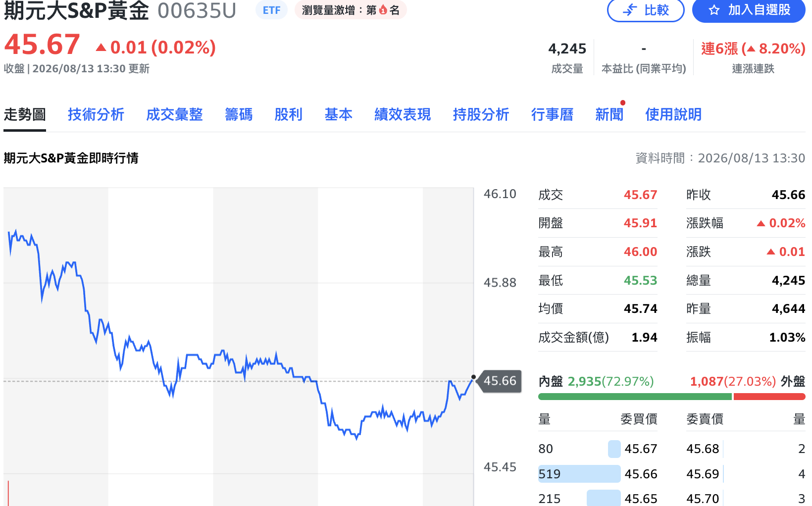
Task: Click the red notification dot on 新聞
Action: tap(623, 103)
